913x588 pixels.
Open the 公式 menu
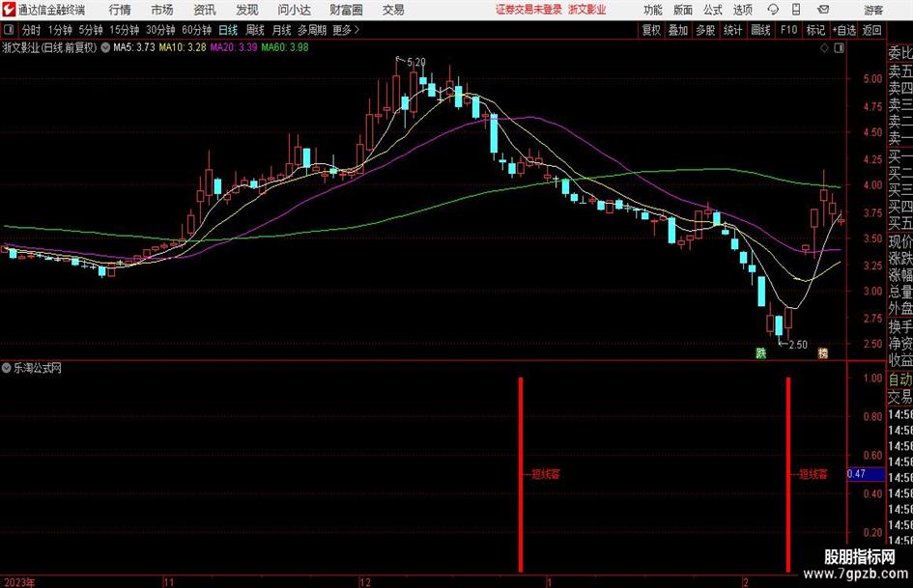(x=713, y=10)
